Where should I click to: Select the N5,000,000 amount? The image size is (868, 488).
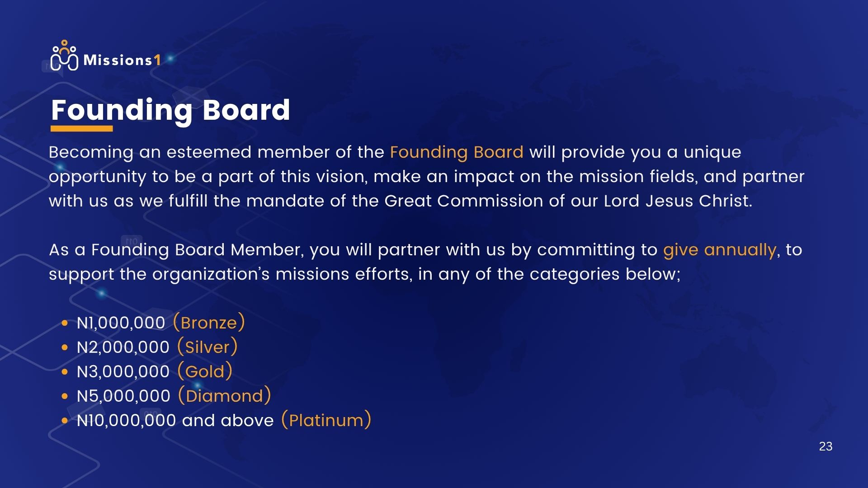123,396
